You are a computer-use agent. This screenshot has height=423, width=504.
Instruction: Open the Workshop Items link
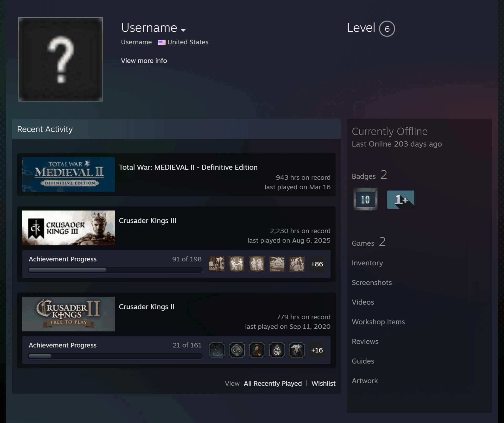[x=378, y=322]
